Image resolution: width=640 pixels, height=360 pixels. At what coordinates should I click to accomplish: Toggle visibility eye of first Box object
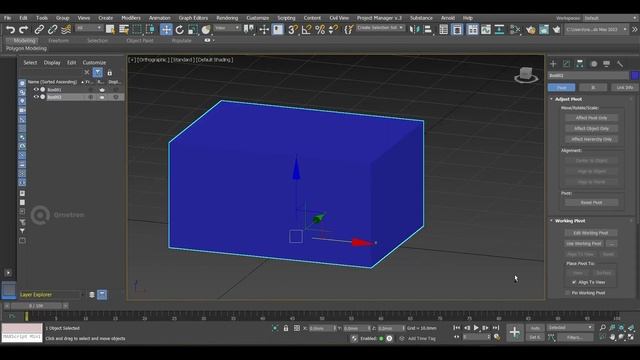coord(36,89)
